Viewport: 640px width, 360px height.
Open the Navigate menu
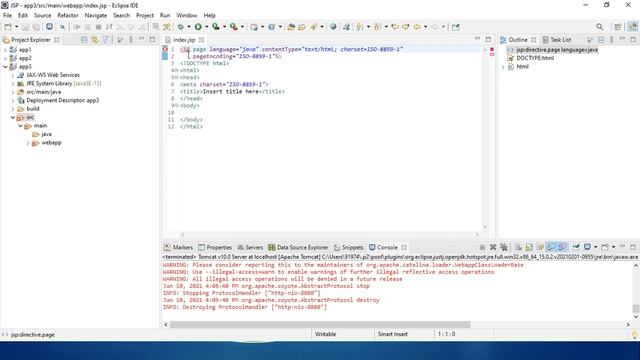96,15
